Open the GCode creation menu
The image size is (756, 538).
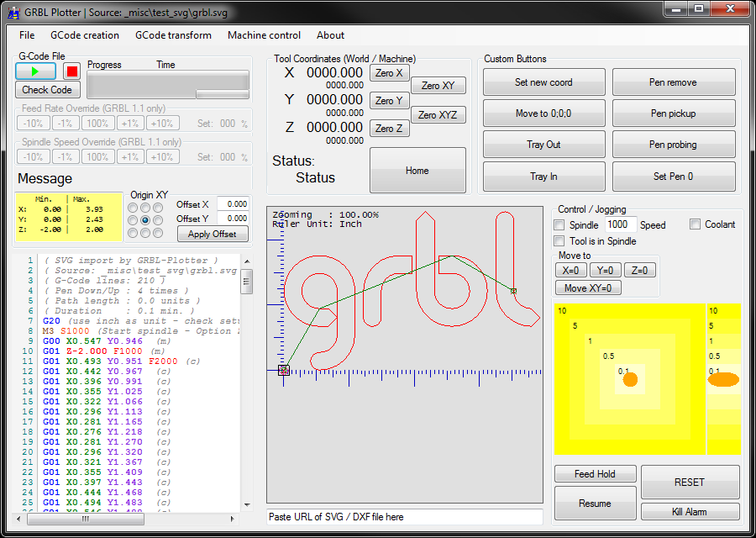coord(85,35)
